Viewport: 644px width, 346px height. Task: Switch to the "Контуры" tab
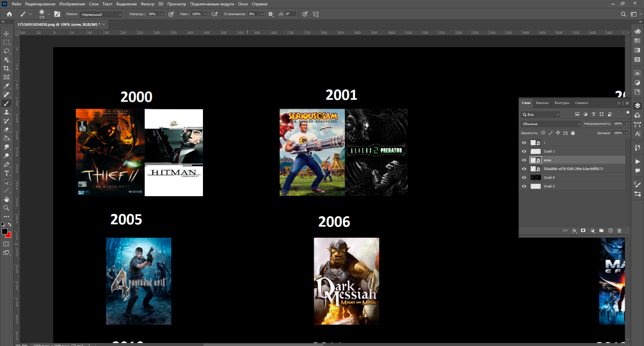coord(562,103)
